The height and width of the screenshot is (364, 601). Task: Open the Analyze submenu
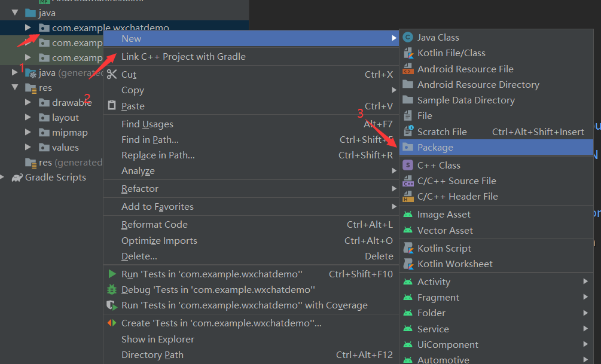click(251, 171)
